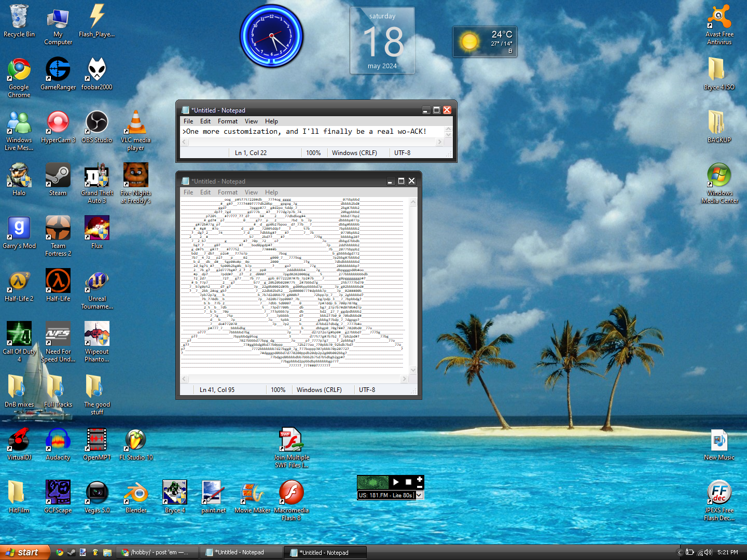Image resolution: width=747 pixels, height=560 pixels.
Task: Click the Steam quick launch icon in taskbar
Action: pos(71,552)
